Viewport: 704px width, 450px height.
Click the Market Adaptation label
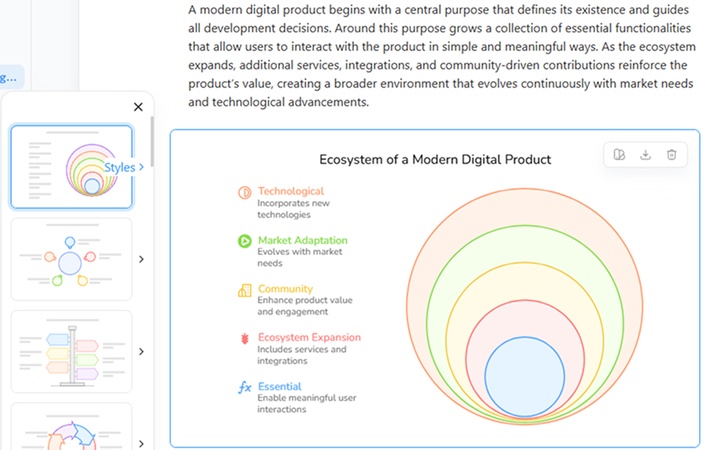pyautogui.click(x=302, y=241)
